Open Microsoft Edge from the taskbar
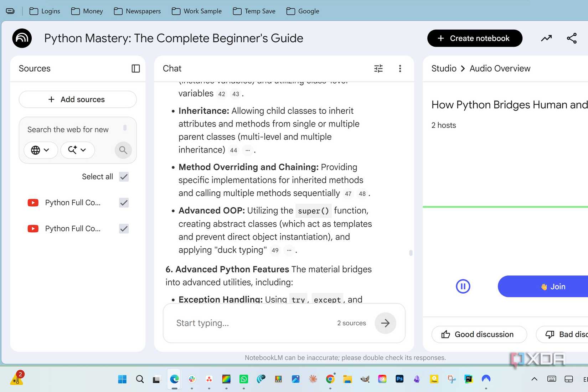 174,379
